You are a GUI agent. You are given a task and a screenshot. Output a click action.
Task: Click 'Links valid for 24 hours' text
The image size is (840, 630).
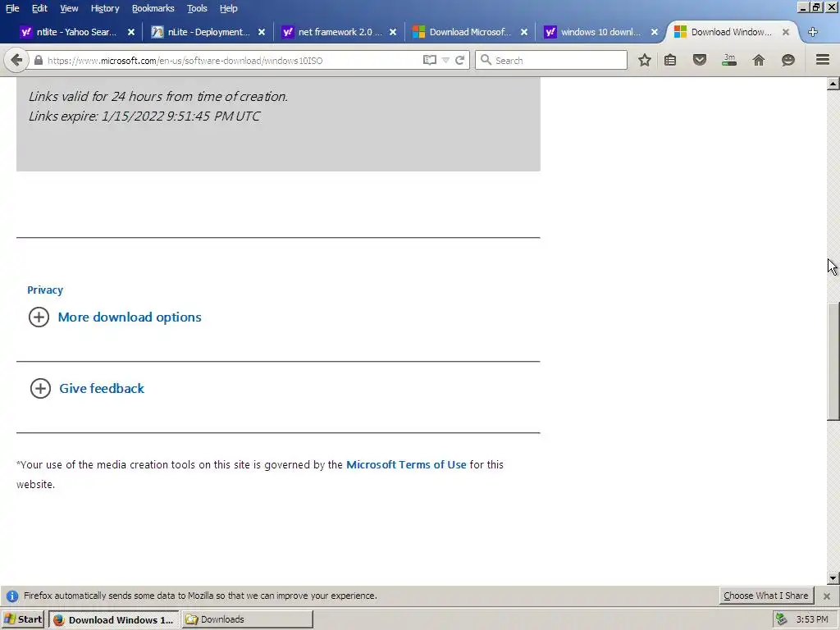[x=158, y=97]
